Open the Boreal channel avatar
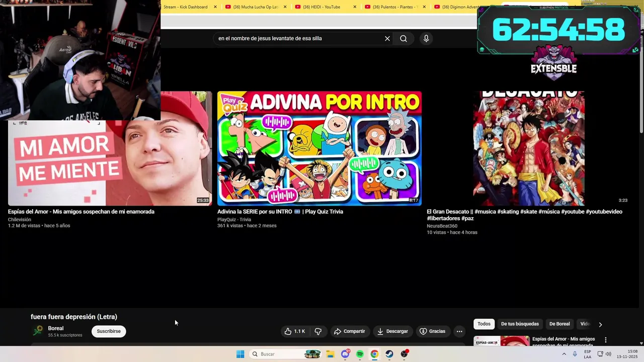This screenshot has height=362, width=644. tap(38, 330)
